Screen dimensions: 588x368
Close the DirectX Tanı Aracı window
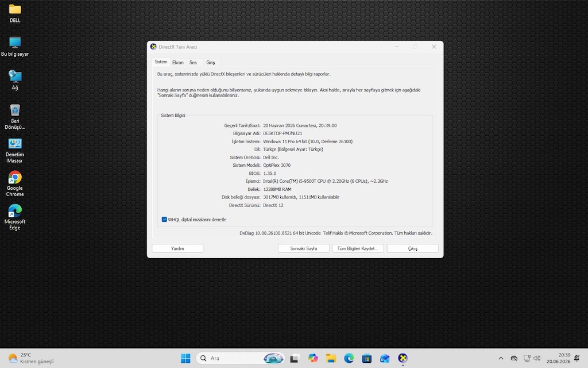tap(434, 47)
